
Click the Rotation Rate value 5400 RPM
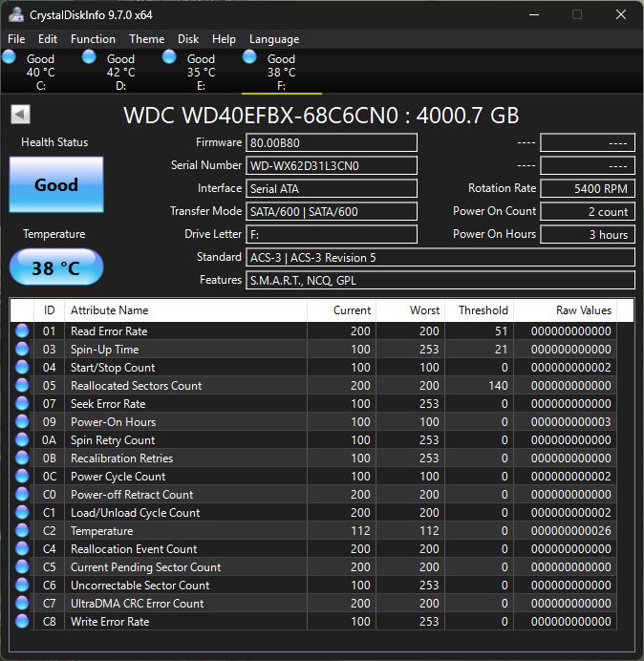click(x=588, y=188)
